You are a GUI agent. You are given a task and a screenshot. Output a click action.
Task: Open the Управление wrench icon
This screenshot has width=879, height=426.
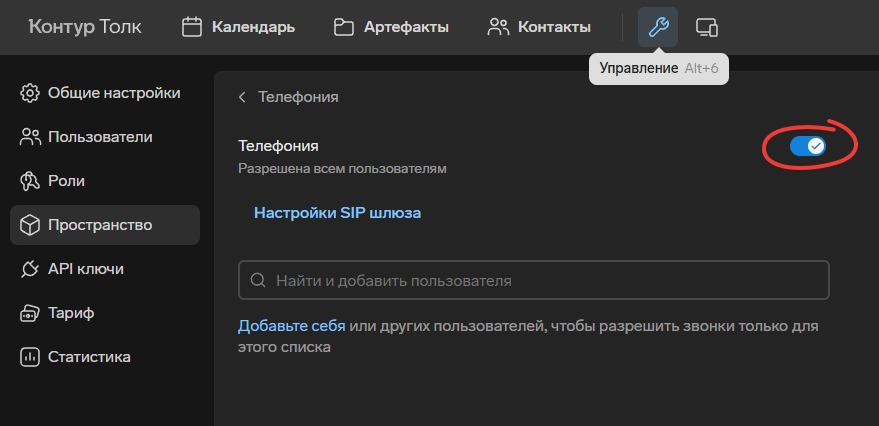tap(658, 27)
